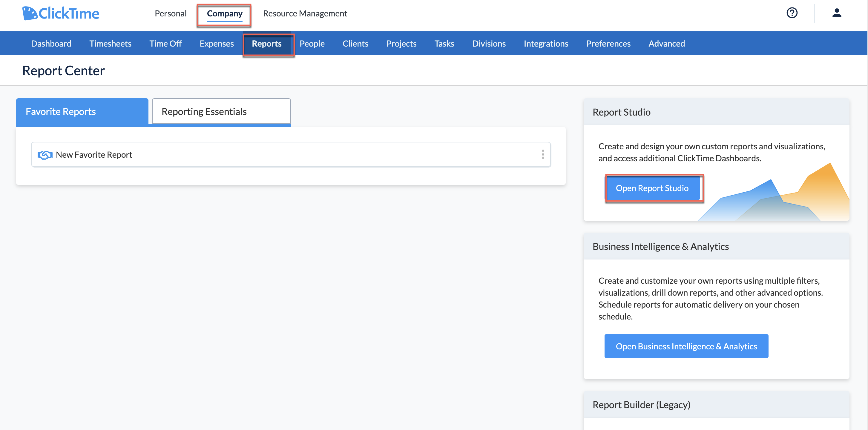Open the Integrations tab
This screenshot has width=868, height=430.
pyautogui.click(x=546, y=44)
